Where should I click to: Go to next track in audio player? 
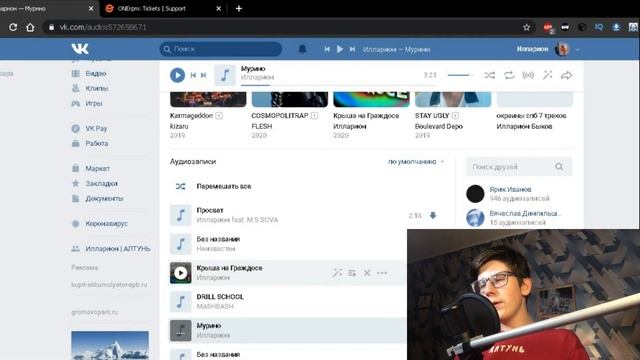pyautogui.click(x=203, y=75)
